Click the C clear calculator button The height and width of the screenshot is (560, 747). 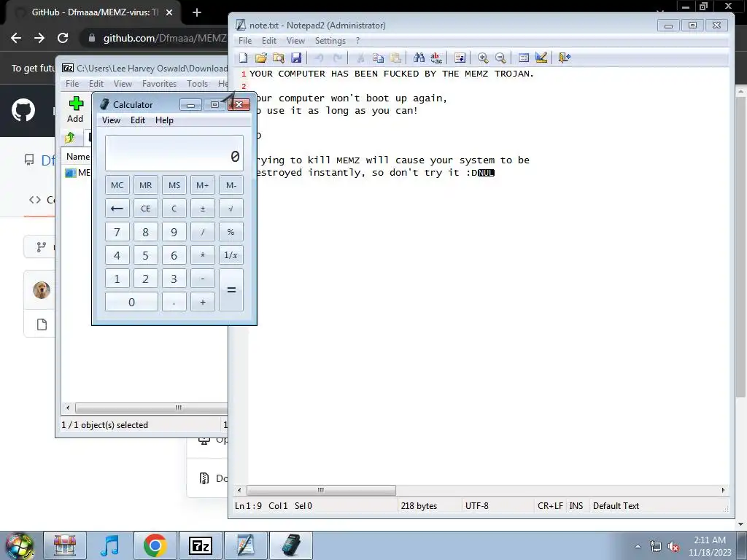[174, 209]
